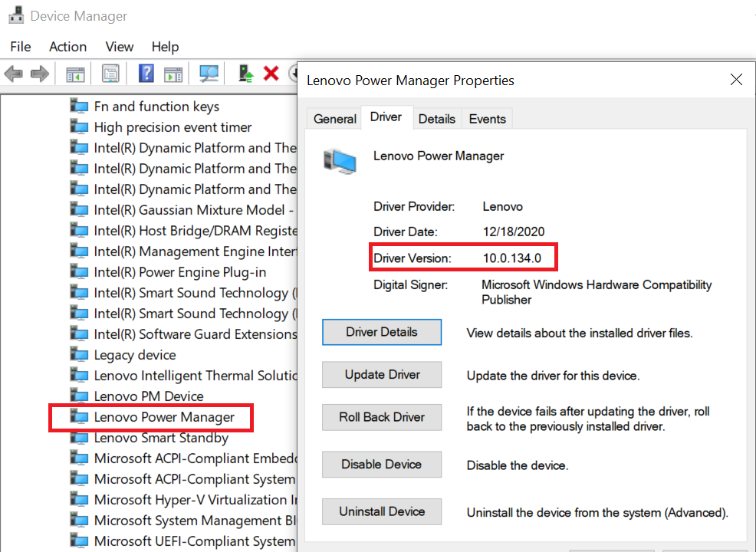Click 'View details about the installed driver files.'
Viewport: 756px width, 552px height.
[x=580, y=333]
